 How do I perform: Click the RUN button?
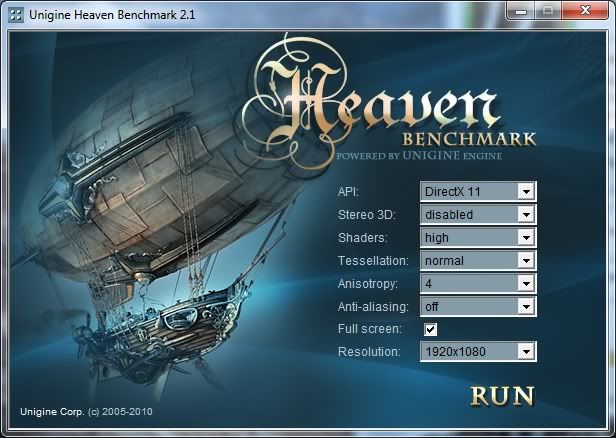point(502,395)
